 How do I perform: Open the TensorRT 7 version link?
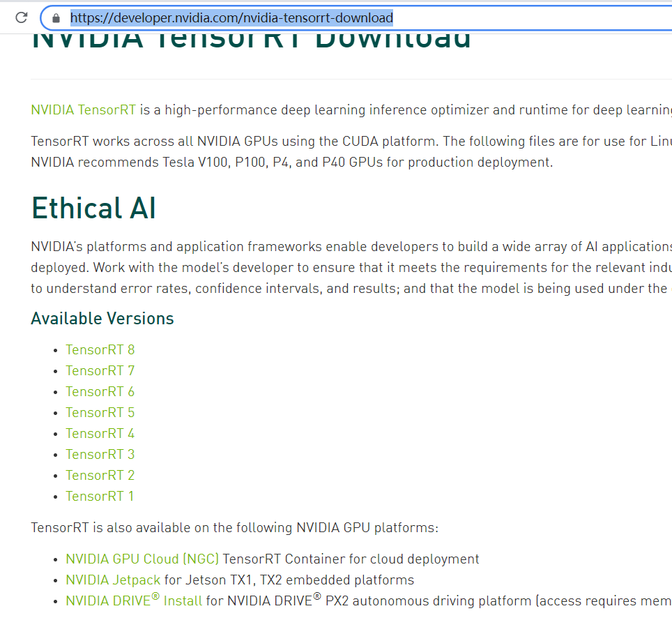pos(100,370)
